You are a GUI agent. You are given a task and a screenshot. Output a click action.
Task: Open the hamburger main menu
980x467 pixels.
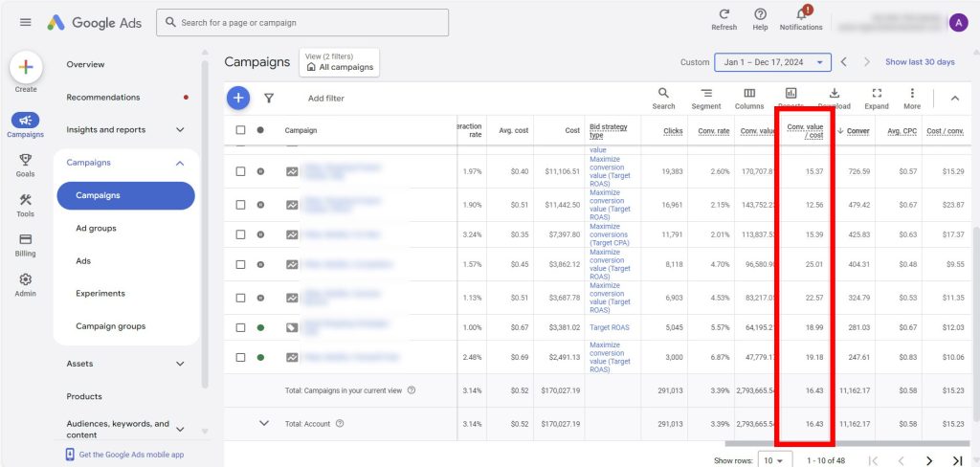[x=25, y=23]
